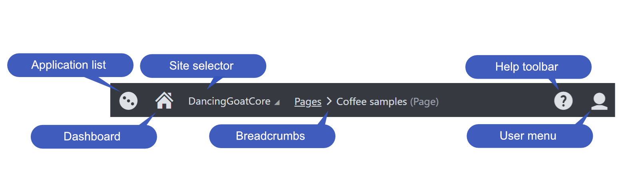
Task: Click header gap between home icon and DancingGoatCore
Action: [x=181, y=100]
